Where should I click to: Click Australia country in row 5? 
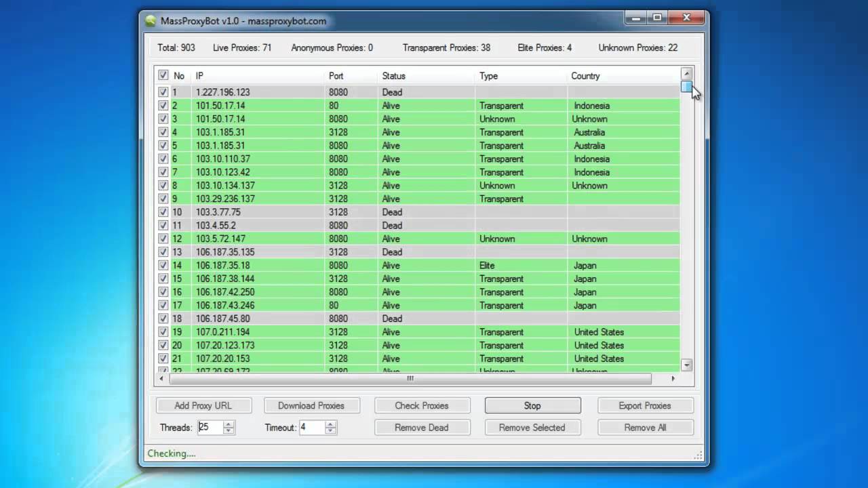tap(589, 146)
